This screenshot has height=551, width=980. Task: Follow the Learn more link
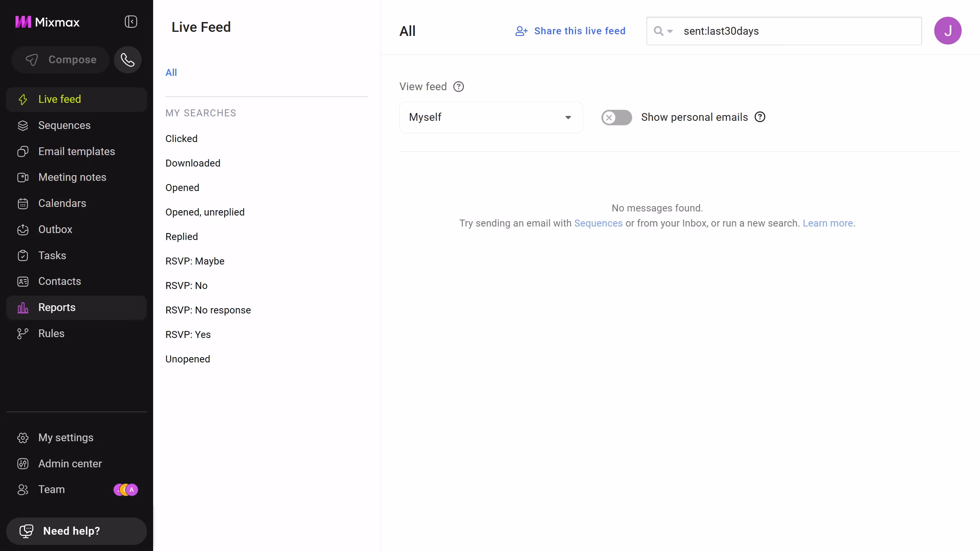click(x=828, y=223)
